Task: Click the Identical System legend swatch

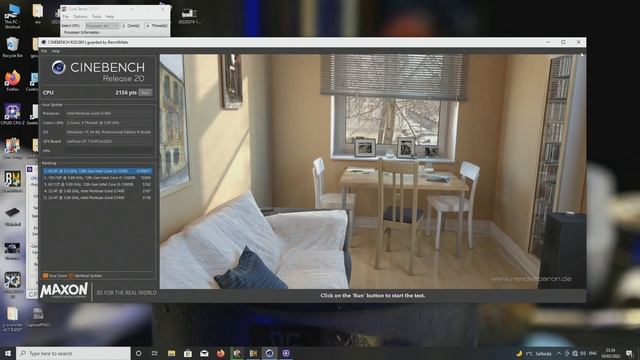Action: pyautogui.click(x=71, y=276)
